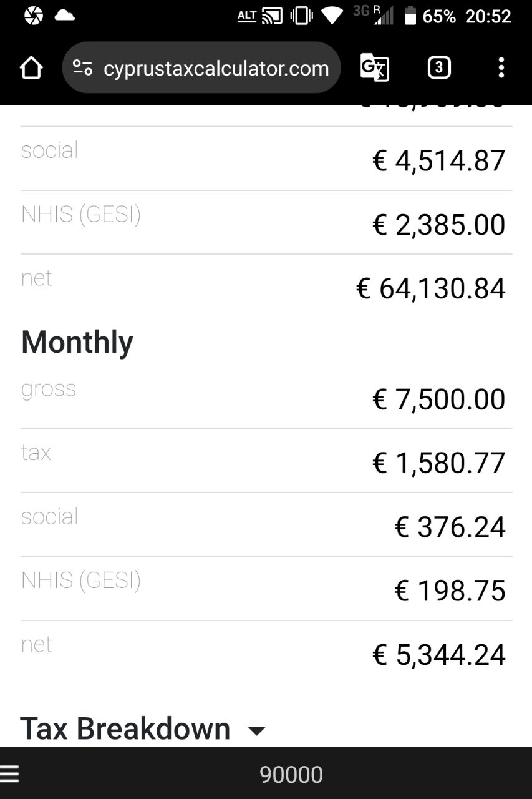The height and width of the screenshot is (799, 532).
Task: Select the monthly net amount € 5,344.24
Action: 438,655
